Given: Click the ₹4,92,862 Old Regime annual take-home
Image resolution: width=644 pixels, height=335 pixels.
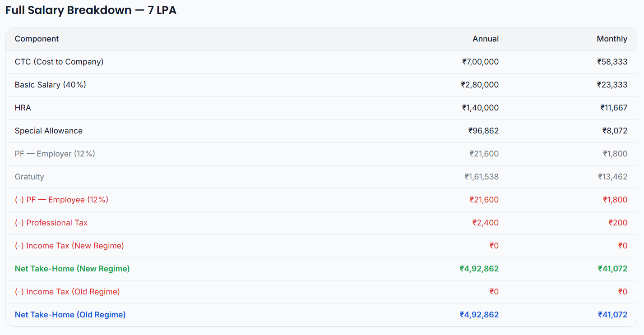Looking at the screenshot, I should (479, 315).
